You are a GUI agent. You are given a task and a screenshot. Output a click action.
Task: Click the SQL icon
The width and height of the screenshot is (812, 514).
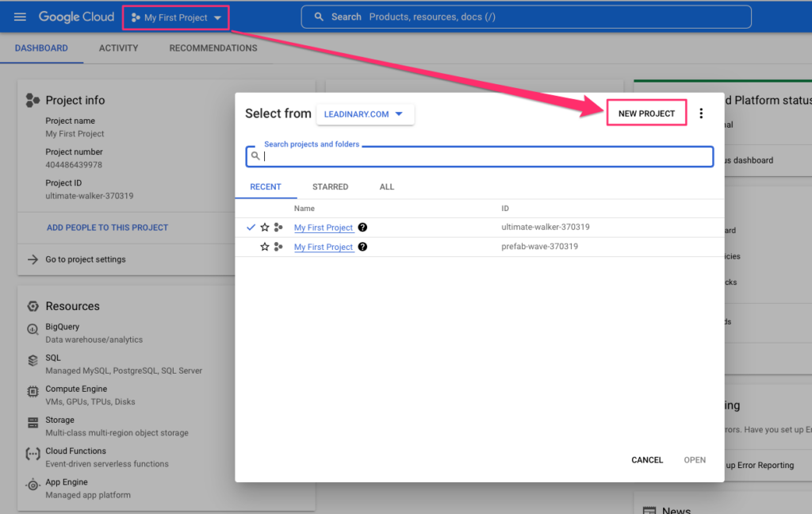[33, 361]
